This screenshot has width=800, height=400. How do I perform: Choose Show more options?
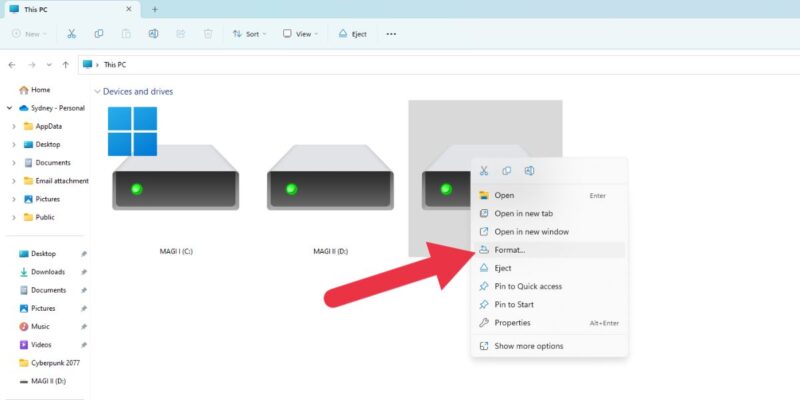(549, 346)
